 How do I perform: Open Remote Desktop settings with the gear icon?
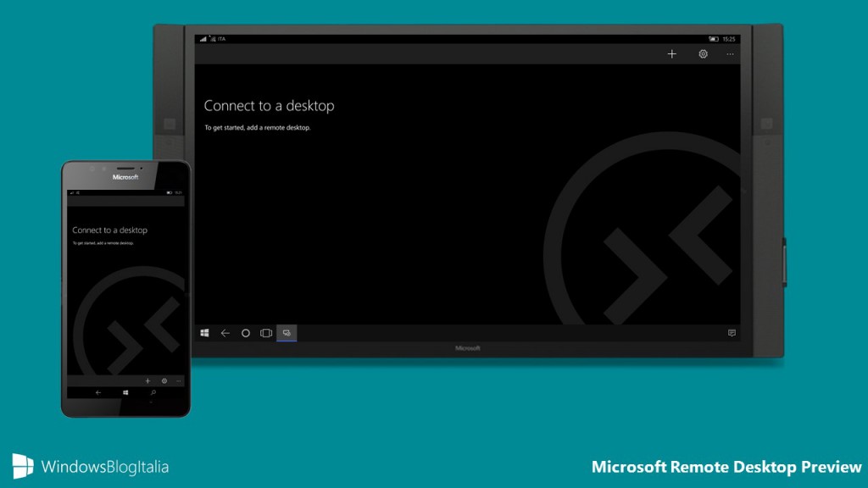(x=703, y=53)
